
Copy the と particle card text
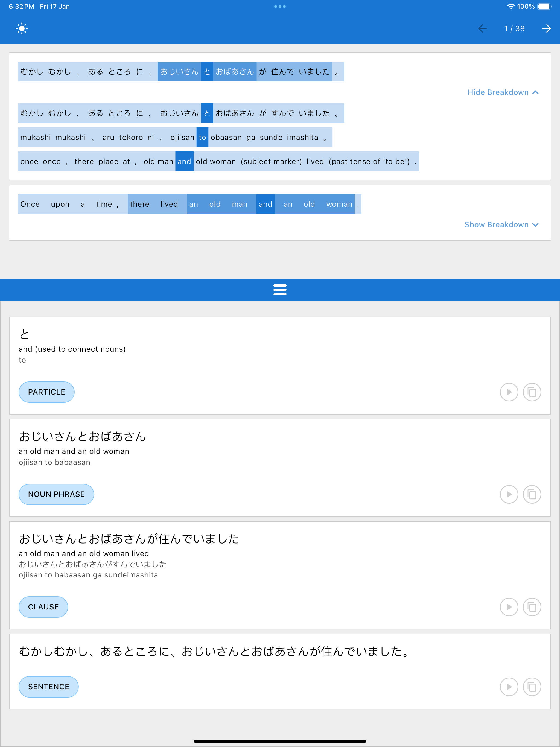(532, 392)
